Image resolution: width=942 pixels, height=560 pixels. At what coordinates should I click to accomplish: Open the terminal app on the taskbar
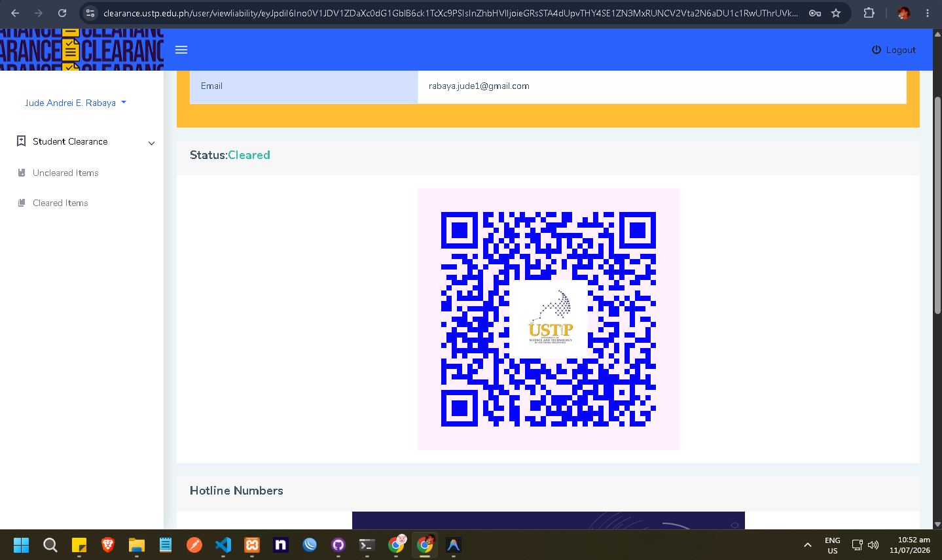(x=367, y=545)
